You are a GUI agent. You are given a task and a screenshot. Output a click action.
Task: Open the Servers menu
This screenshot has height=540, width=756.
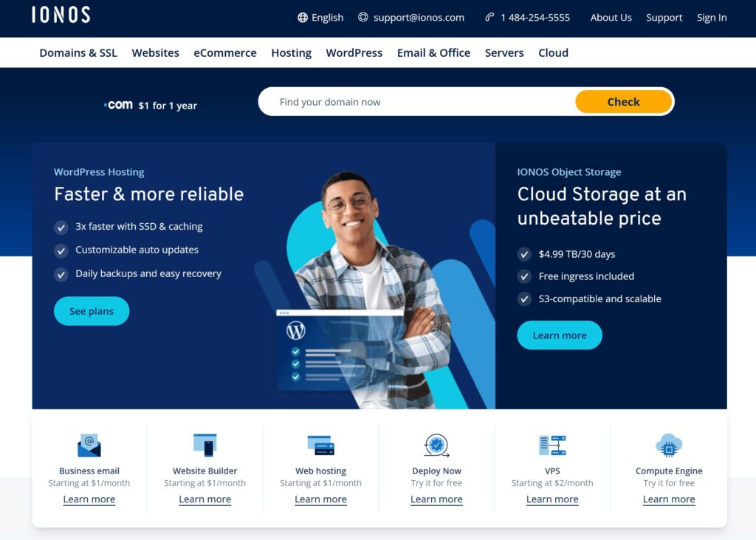(x=504, y=52)
